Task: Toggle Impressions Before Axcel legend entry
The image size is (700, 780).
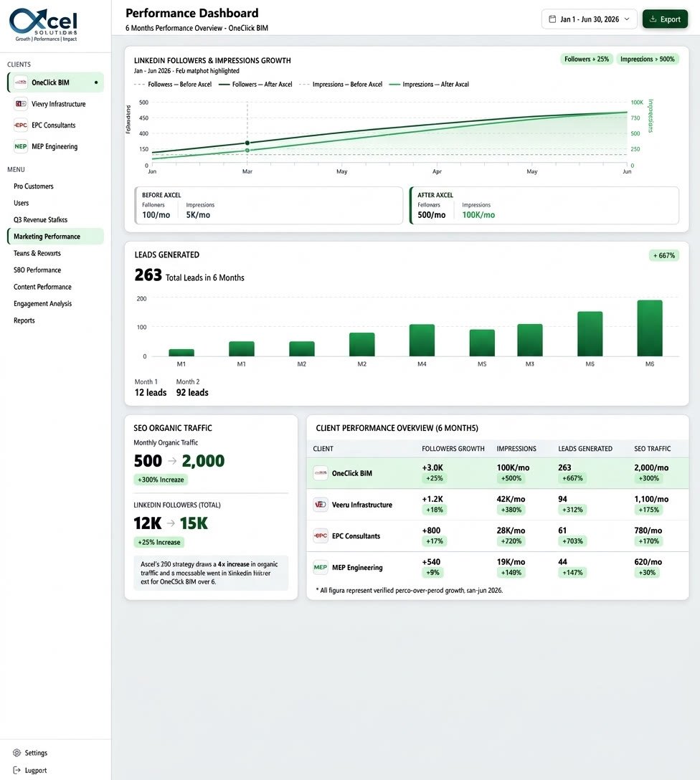Action: 341,85
